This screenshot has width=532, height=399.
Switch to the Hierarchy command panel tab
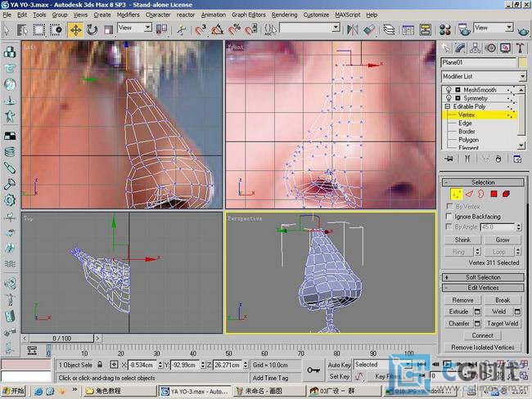click(x=476, y=48)
